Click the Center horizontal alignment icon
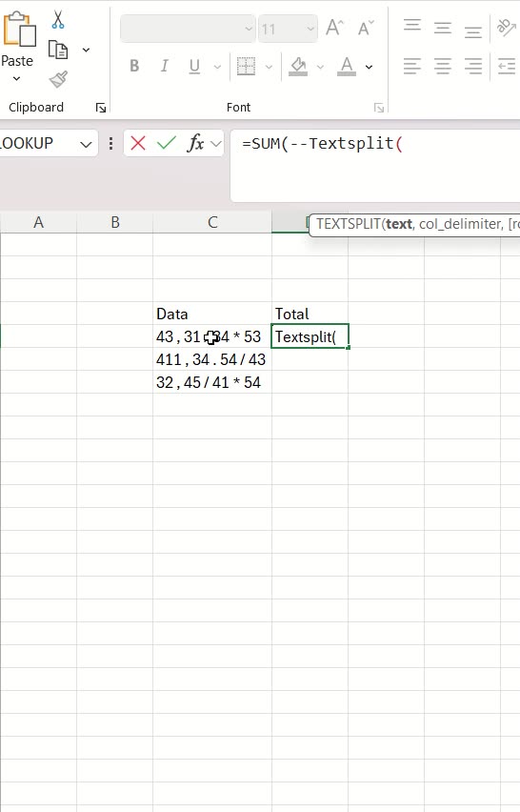 [443, 67]
